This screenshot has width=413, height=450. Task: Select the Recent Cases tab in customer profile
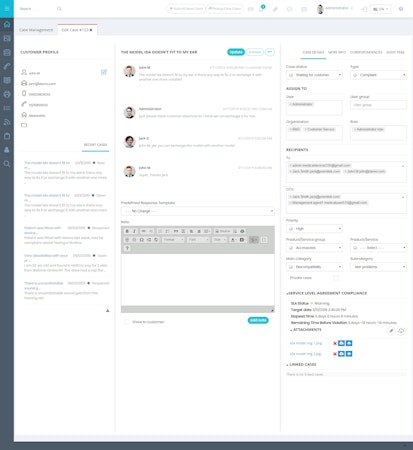pos(95,145)
